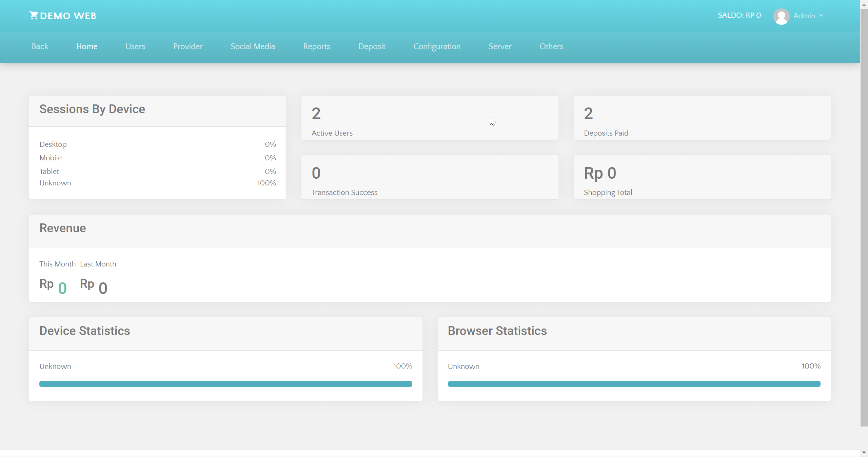Click the scrollbar up arrow

[864, 4]
